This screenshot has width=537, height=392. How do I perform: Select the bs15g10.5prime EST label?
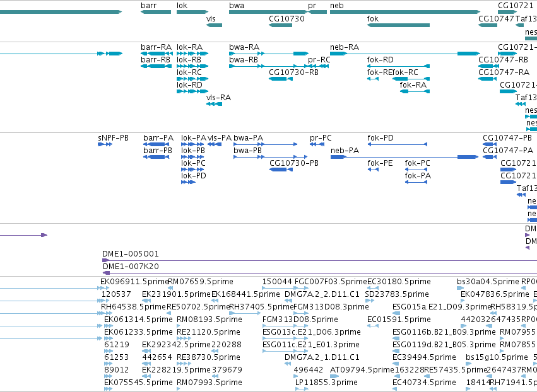(x=497, y=357)
